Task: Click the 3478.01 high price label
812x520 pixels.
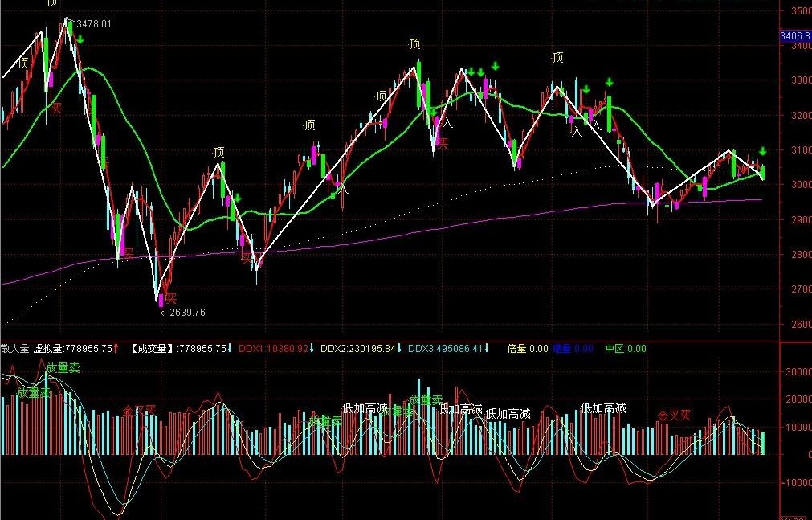Action: pyautogui.click(x=94, y=24)
